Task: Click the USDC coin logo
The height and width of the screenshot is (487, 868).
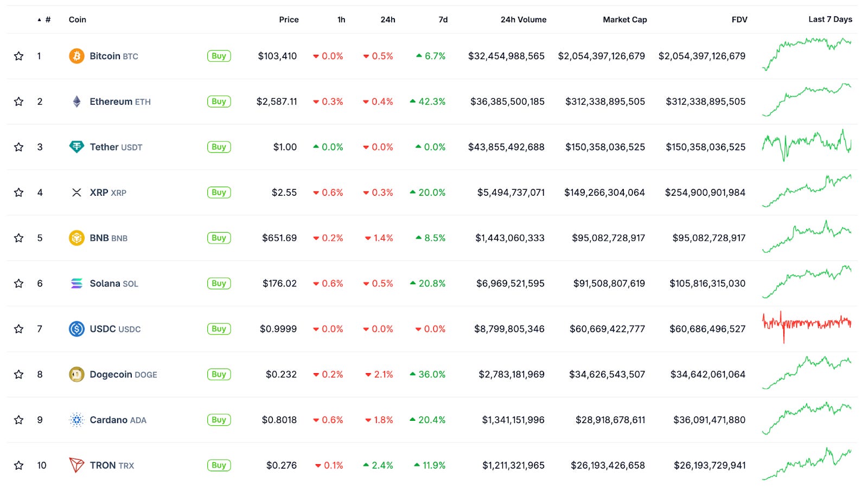Action: (x=76, y=329)
